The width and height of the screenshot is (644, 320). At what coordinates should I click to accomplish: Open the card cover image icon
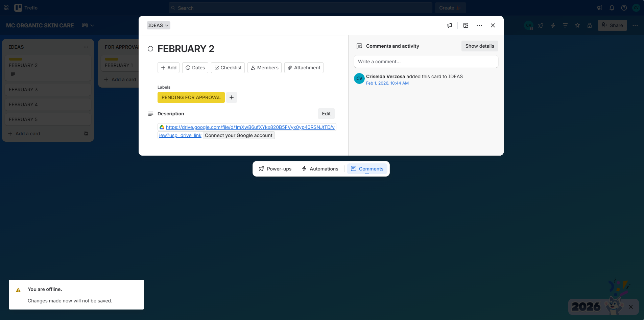click(466, 25)
